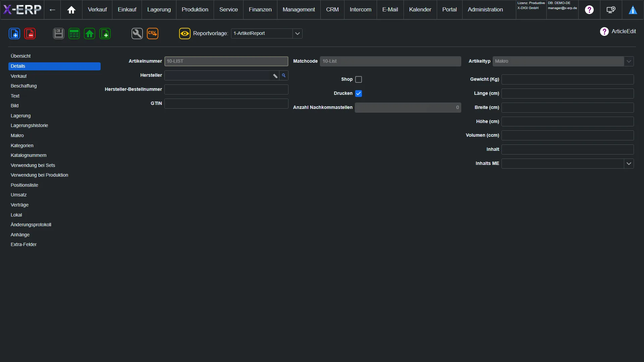Click the Volumen (ccm) field
Viewport: 644px width, 362px height.
[x=568, y=135]
